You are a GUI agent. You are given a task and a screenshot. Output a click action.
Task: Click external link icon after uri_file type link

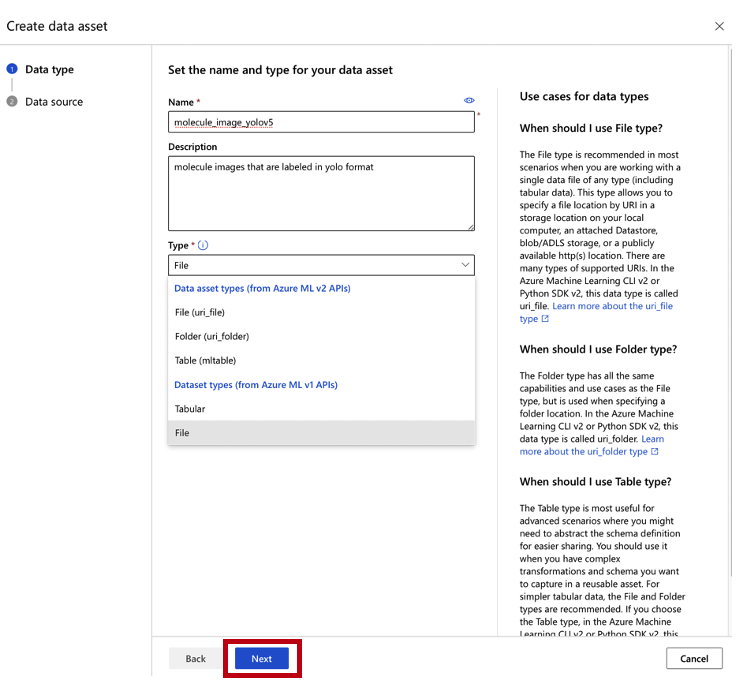click(x=545, y=319)
